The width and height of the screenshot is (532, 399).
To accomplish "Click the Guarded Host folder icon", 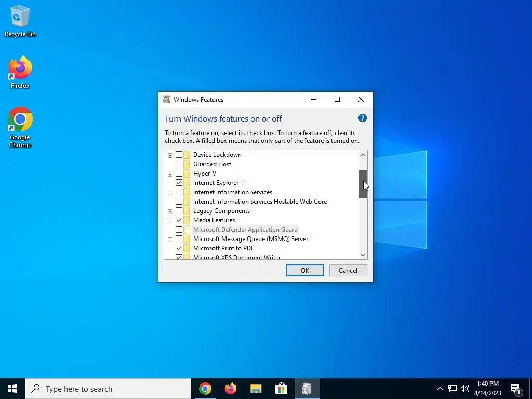I will 187,164.
